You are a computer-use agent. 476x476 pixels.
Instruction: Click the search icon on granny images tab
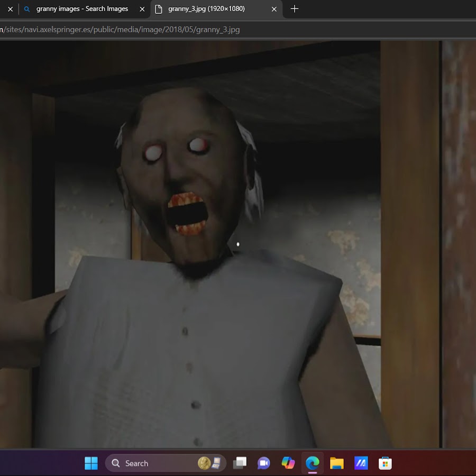tap(27, 9)
